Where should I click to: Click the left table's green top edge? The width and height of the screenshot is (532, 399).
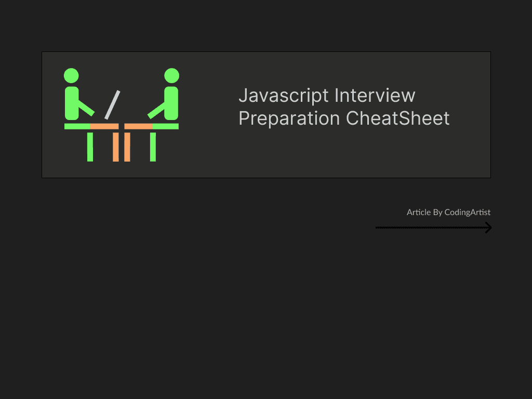[x=77, y=126]
